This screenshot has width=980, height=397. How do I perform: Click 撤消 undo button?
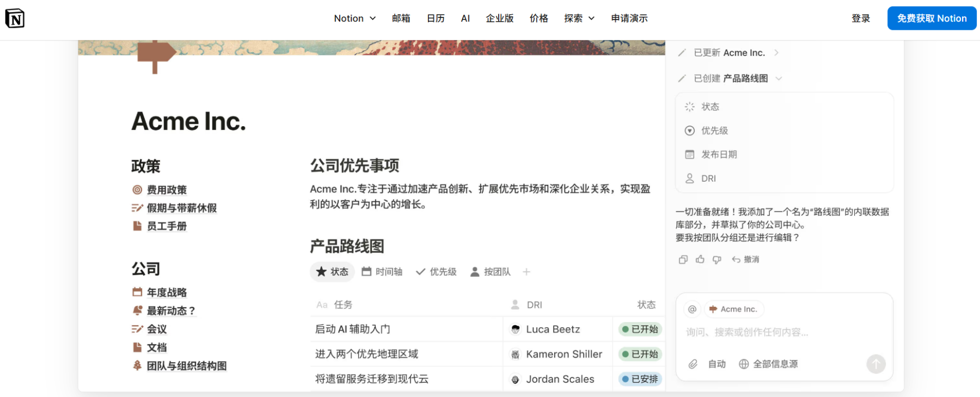point(745,259)
